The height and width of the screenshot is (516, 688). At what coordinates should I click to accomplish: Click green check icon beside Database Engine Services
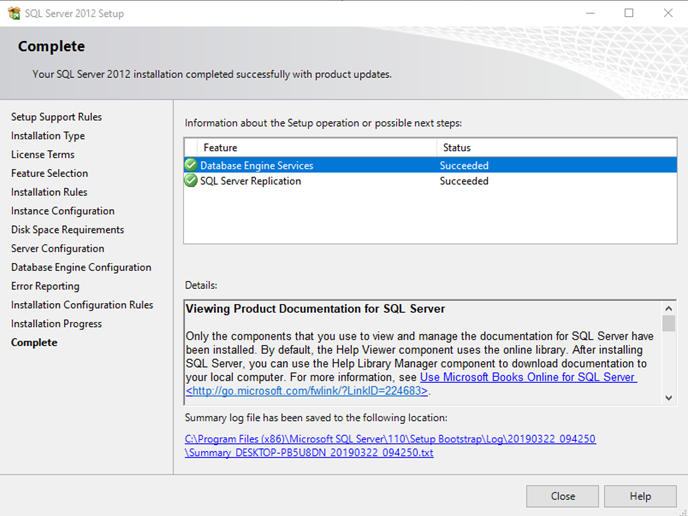click(x=191, y=165)
